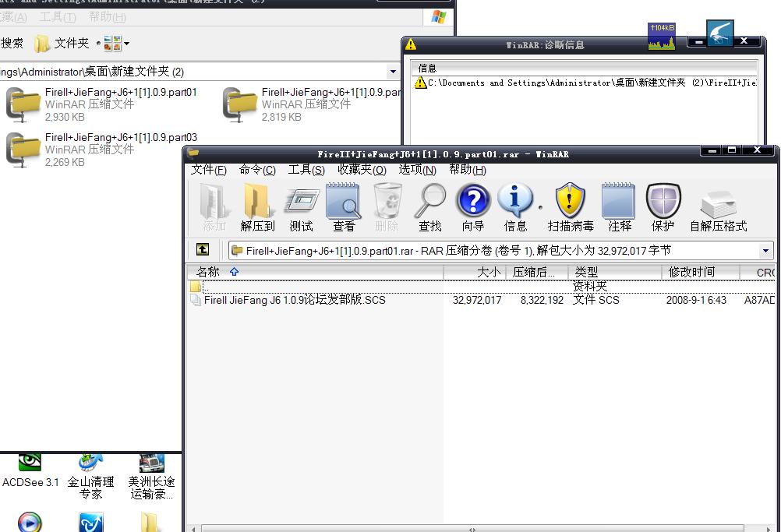Click the 美洲长途运输 truck game desktop icon
The width and height of the screenshot is (781, 532).
pos(151,477)
